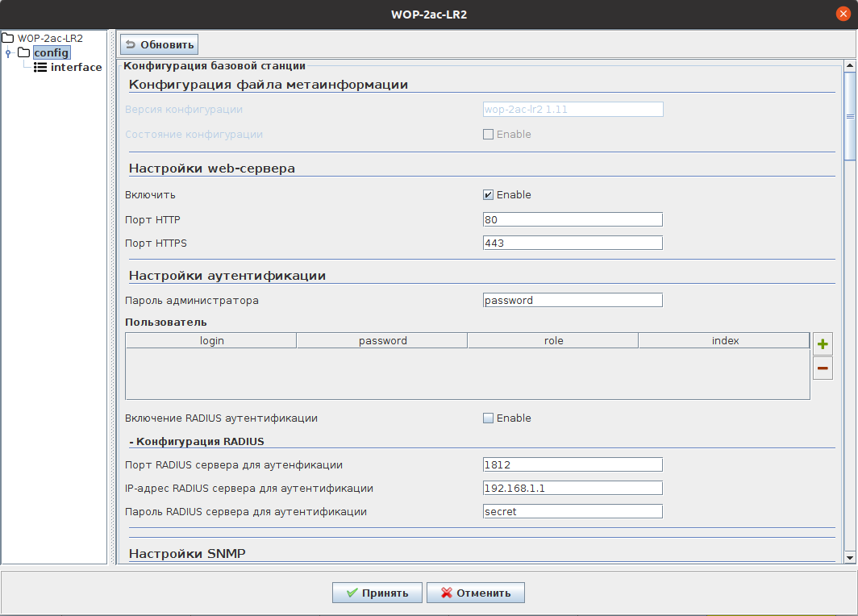Click the green plus add user icon
Viewport: 858px width, 616px height.
tap(823, 344)
